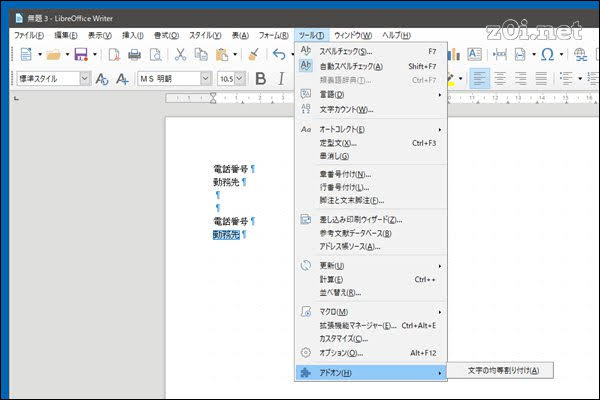Open the special character dropdown arrow
600x400 pixels.
(561, 54)
